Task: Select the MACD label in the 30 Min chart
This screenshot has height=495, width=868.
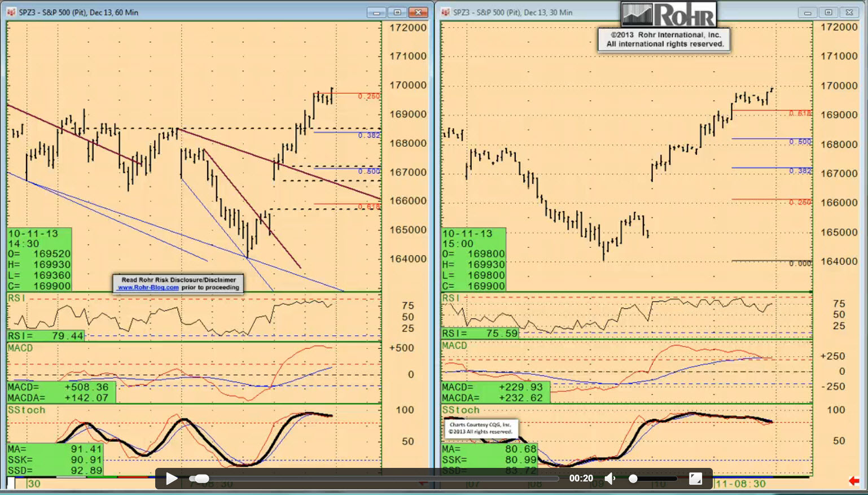Action: (x=454, y=345)
